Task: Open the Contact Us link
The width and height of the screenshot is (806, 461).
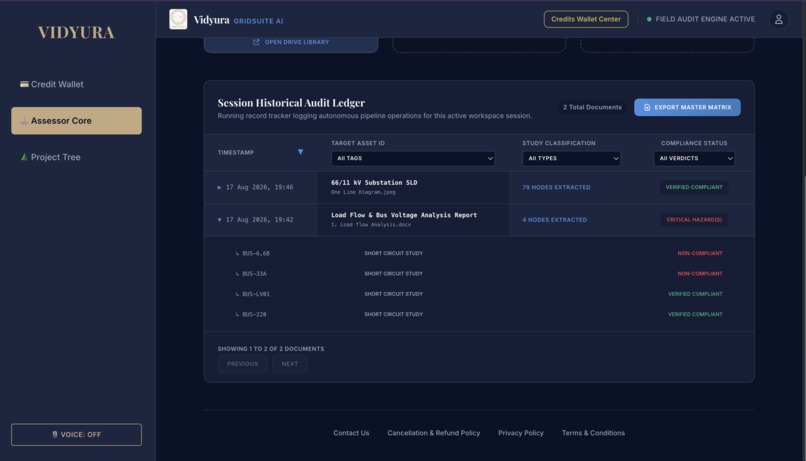Action: click(x=351, y=433)
